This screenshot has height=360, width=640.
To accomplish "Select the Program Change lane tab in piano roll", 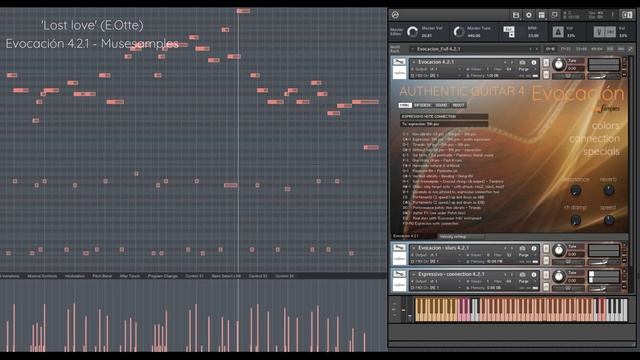I will click(x=162, y=276).
